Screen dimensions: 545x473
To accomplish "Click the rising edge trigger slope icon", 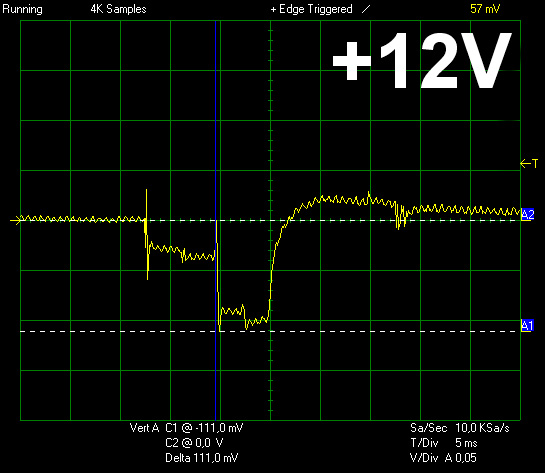I will [x=366, y=9].
